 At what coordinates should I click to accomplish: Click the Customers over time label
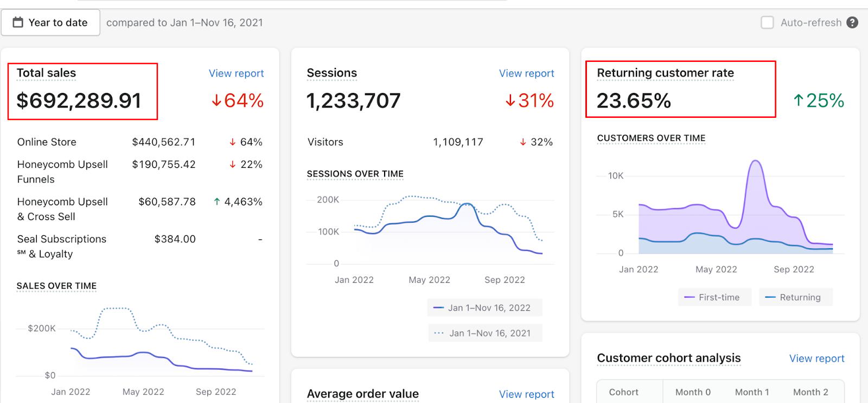651,138
